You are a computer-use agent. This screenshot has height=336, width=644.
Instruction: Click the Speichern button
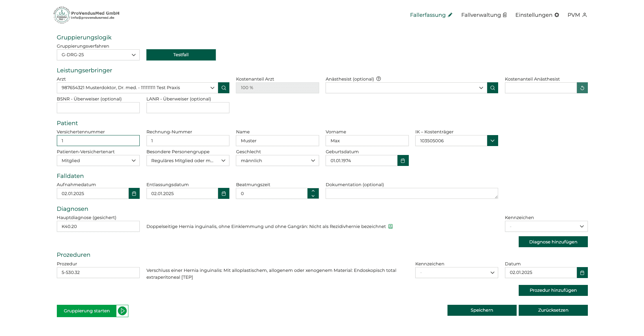[482, 310]
